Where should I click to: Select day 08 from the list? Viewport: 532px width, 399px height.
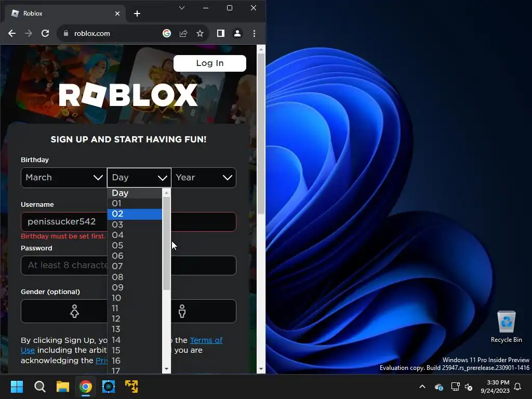135,277
